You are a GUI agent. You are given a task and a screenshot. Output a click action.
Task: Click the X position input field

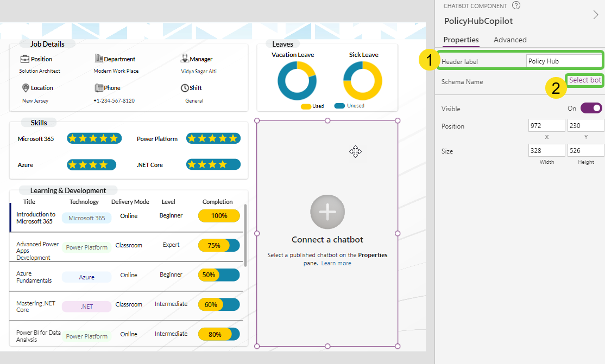(x=546, y=126)
